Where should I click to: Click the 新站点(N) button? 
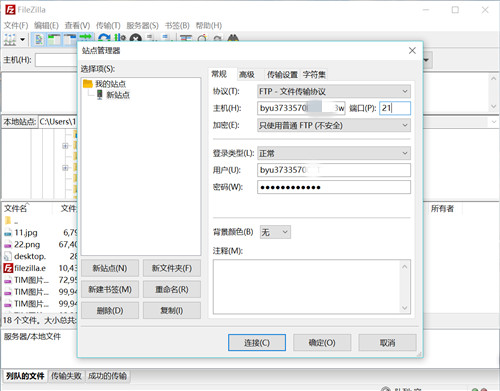pos(110,268)
